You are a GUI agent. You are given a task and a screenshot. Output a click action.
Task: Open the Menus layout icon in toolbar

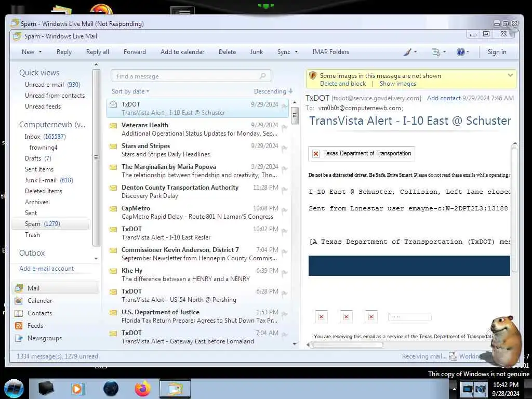436,52
